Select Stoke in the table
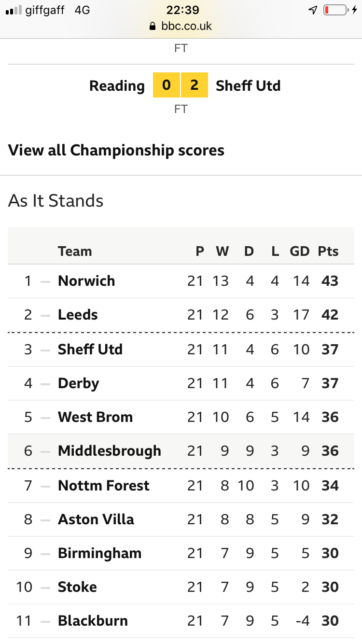 click(77, 587)
